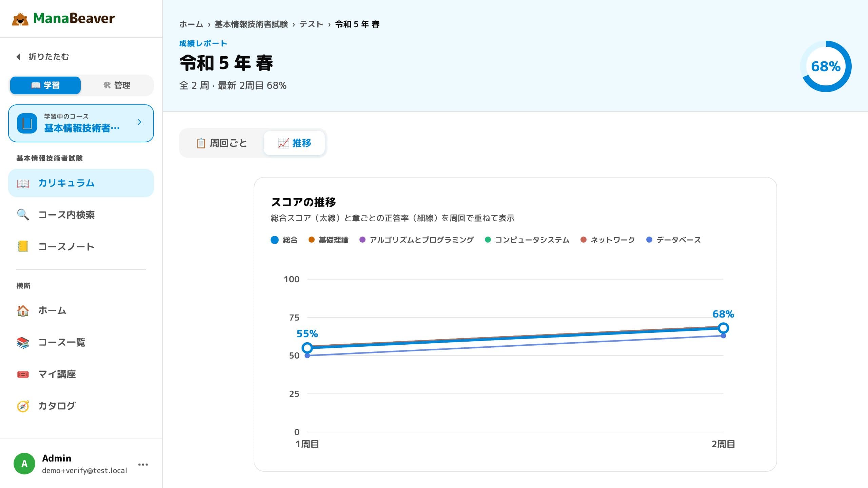Click the blue book icon of 学習中のコース
This screenshot has height=488, width=868.
click(27, 123)
